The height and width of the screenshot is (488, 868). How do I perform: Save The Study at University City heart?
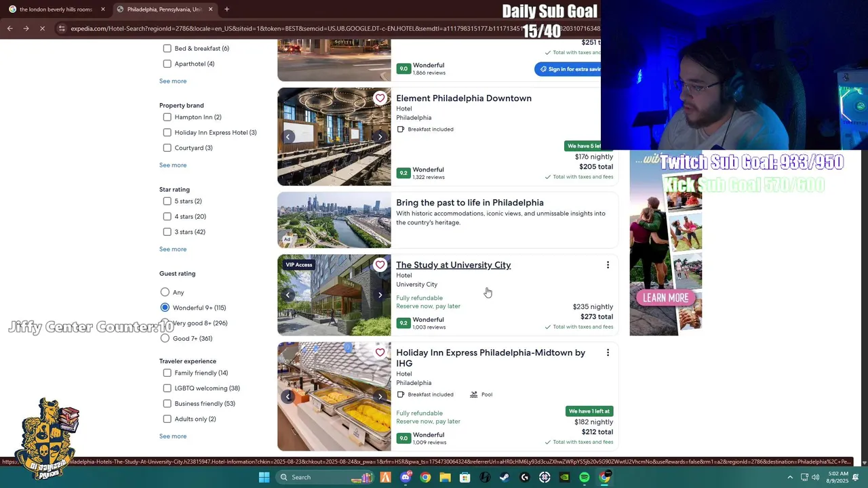point(380,265)
